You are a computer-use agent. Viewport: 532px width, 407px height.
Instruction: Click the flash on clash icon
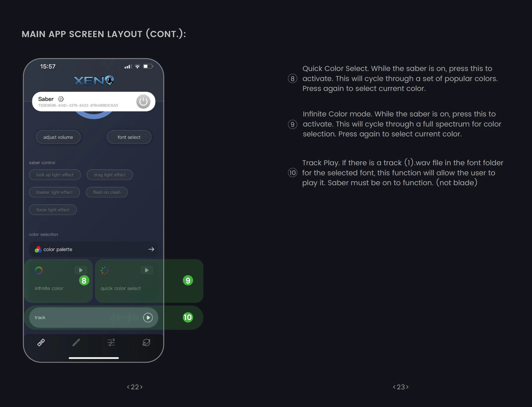(x=107, y=192)
